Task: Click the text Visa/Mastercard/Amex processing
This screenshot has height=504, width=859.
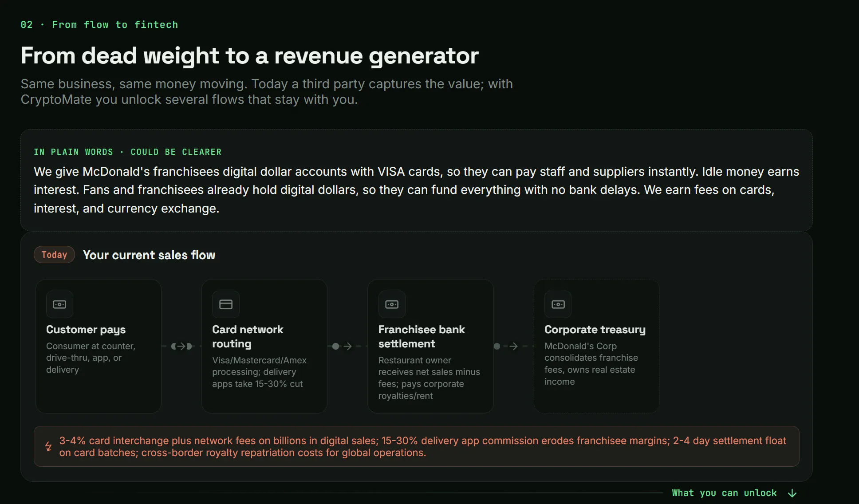Action: pyautogui.click(x=260, y=372)
